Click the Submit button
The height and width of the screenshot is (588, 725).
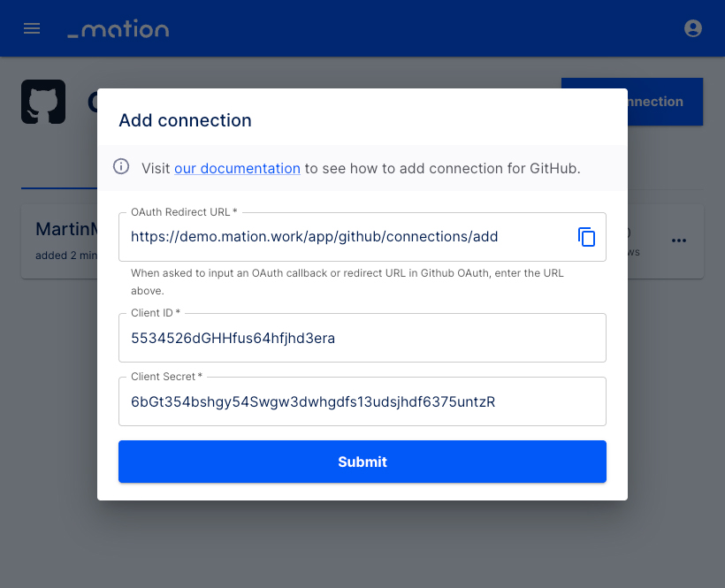coord(362,462)
